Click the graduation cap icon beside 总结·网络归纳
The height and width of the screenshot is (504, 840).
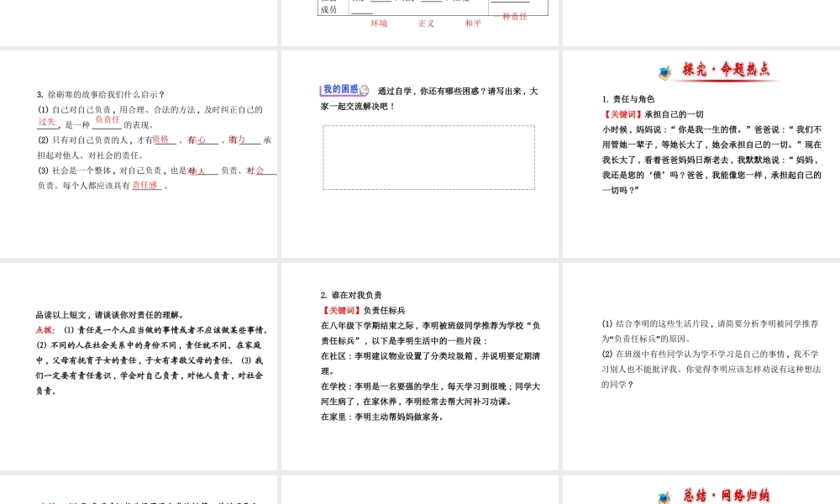(x=664, y=497)
